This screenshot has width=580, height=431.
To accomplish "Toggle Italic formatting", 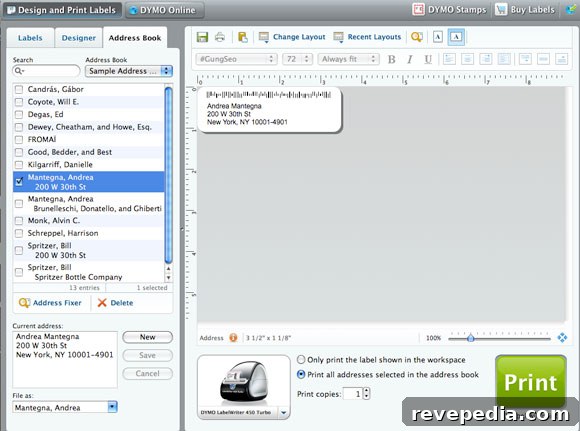I will pyautogui.click(x=410, y=59).
